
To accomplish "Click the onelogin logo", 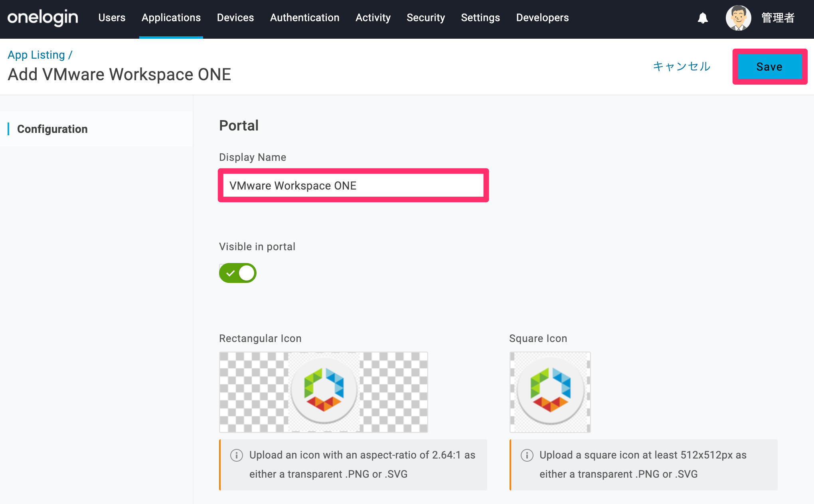I will pyautogui.click(x=43, y=18).
